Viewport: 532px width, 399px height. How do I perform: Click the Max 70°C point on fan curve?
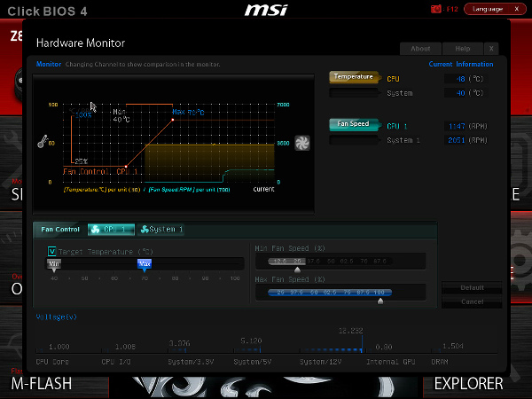[173, 120]
